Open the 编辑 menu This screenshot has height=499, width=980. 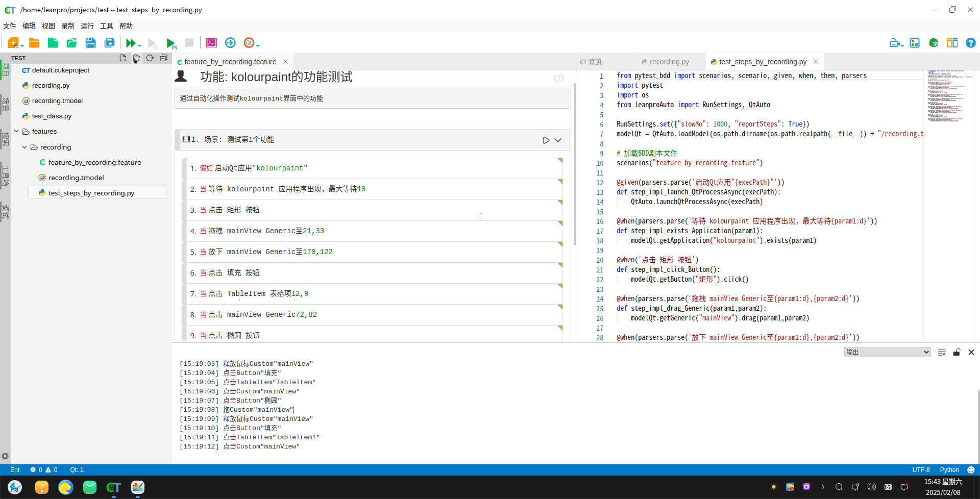(x=29, y=26)
